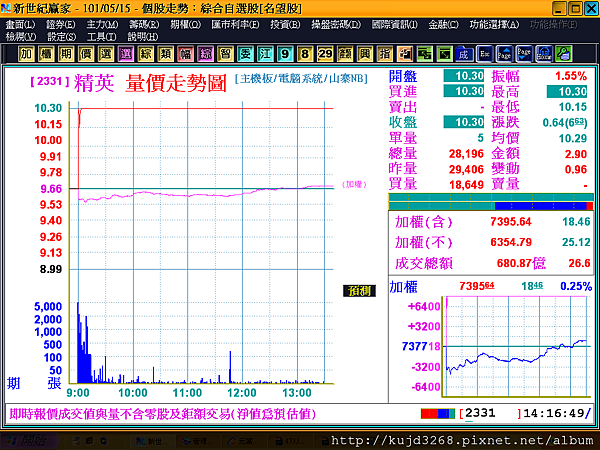
Task: Click the magenta 選 toolbar icon
Action: 126,54
